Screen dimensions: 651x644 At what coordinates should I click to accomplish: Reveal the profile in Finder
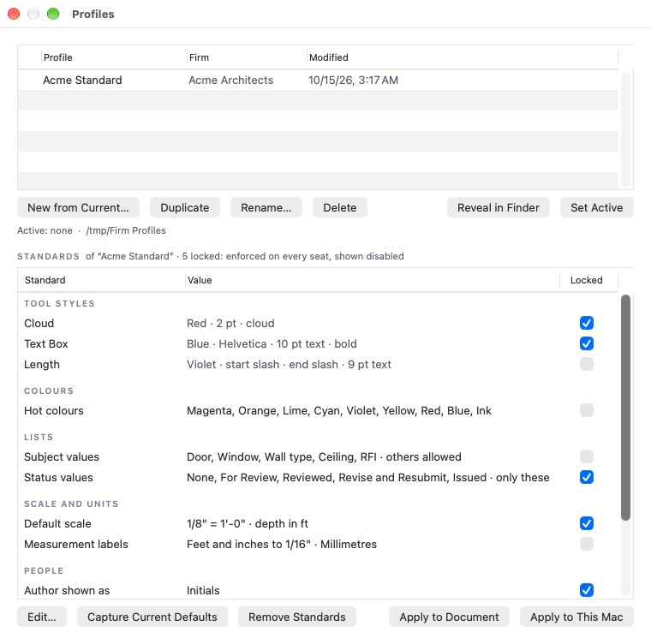[x=499, y=207]
